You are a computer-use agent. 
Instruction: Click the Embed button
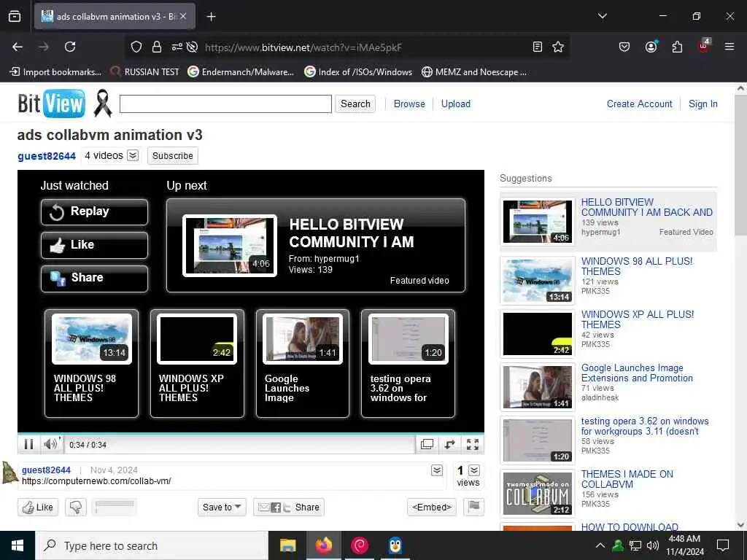tap(432, 507)
